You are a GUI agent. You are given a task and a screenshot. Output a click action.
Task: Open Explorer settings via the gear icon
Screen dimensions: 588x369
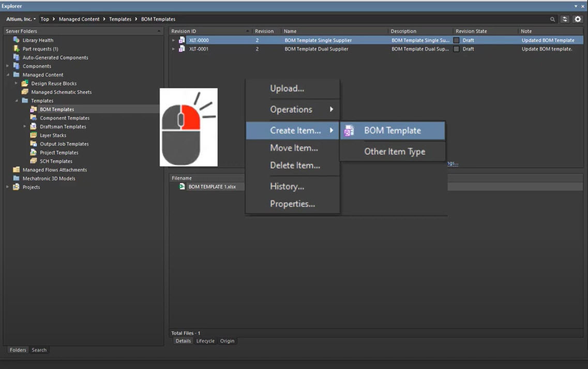(578, 19)
